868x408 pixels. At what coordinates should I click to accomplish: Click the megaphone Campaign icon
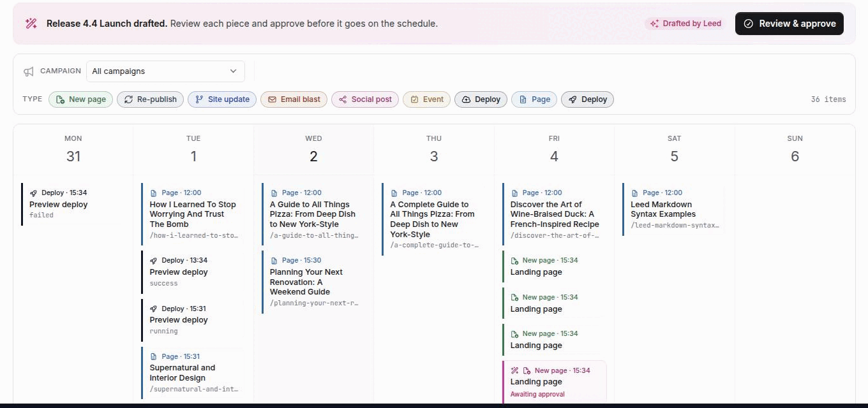29,71
